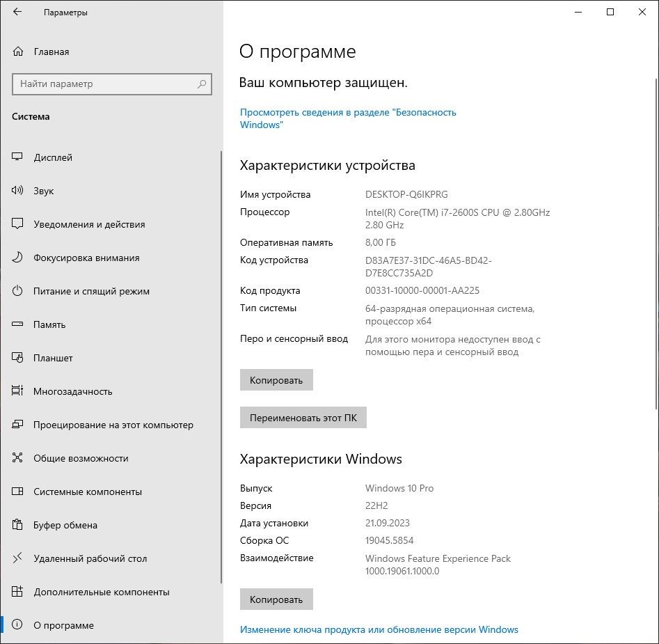Select OS build 19045.5854
Viewport: 659px width, 644px height.
tap(389, 540)
